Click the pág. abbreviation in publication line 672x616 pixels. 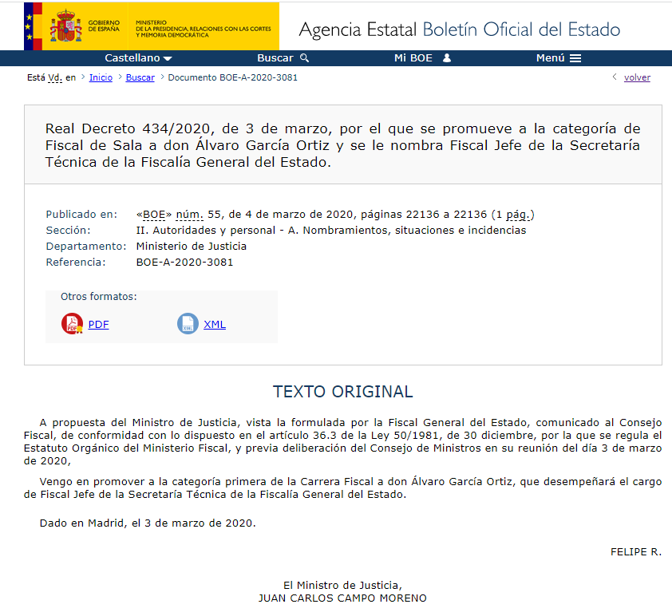[518, 214]
